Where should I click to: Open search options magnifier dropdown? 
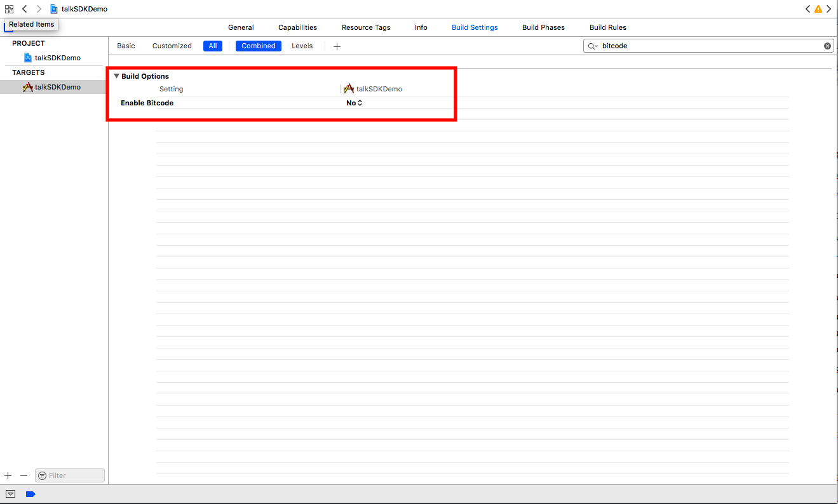[x=592, y=46]
